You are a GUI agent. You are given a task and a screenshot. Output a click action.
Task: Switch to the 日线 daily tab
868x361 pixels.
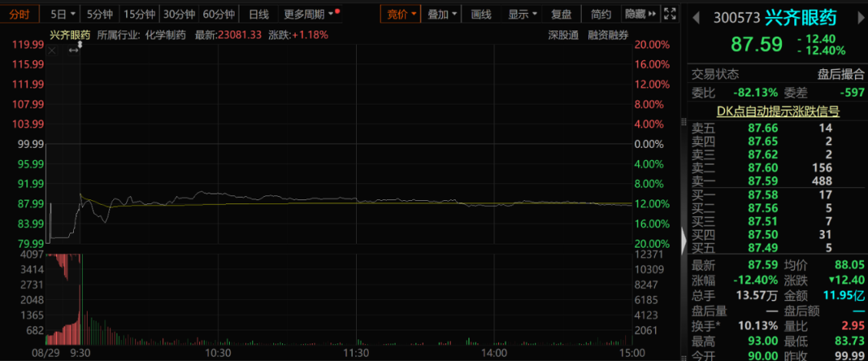click(x=258, y=14)
